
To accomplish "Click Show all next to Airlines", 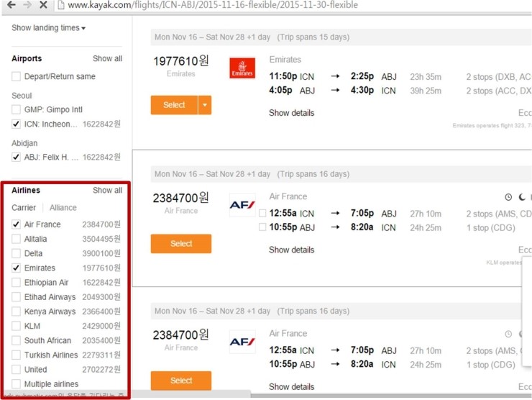I will click(x=107, y=190).
